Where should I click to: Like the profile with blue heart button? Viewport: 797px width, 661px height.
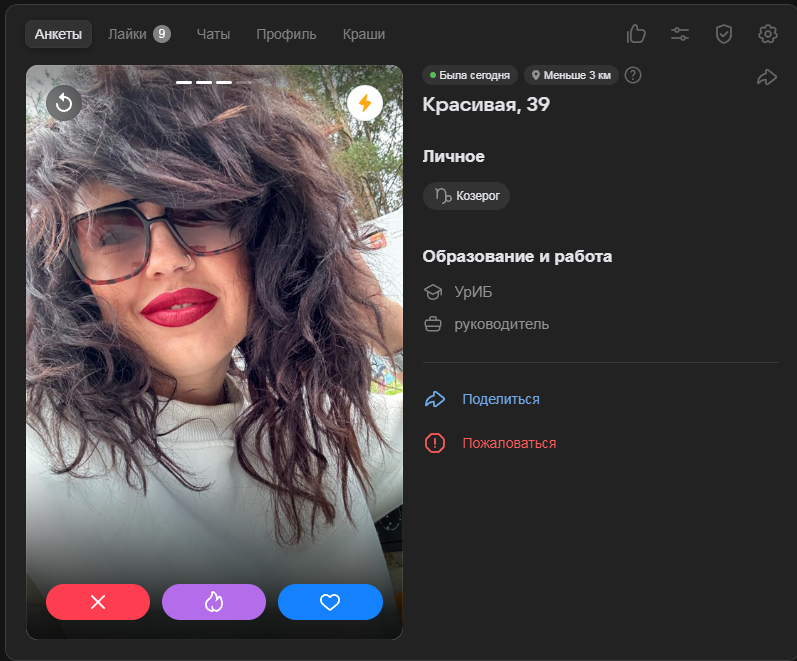coord(330,602)
